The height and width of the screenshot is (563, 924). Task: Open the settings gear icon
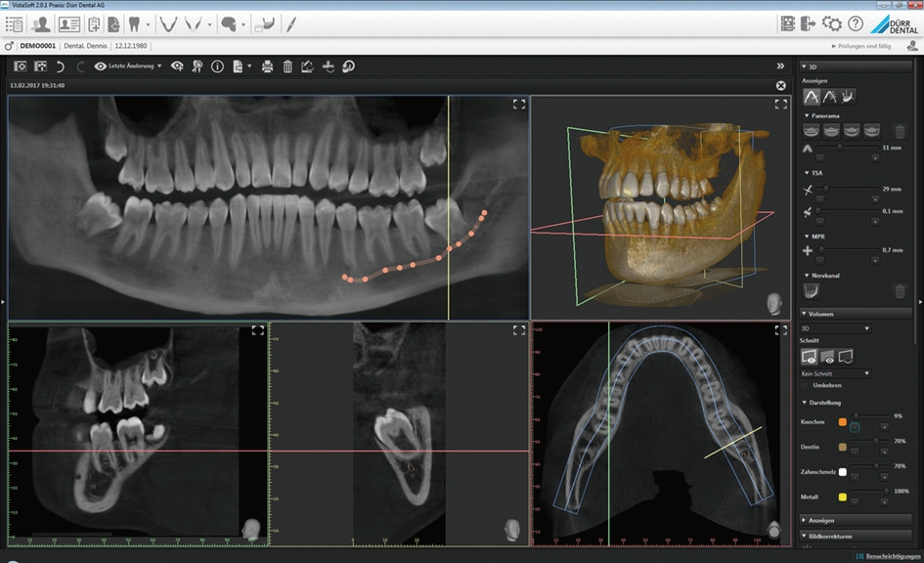coord(832,24)
